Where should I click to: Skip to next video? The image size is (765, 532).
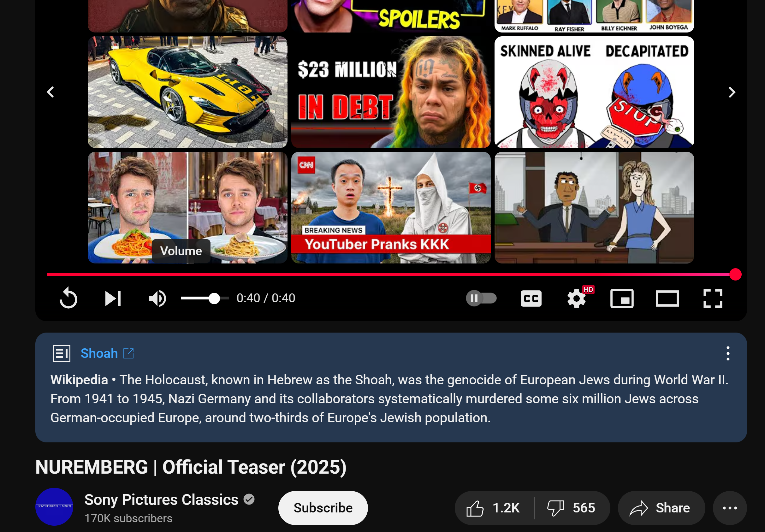click(x=113, y=298)
